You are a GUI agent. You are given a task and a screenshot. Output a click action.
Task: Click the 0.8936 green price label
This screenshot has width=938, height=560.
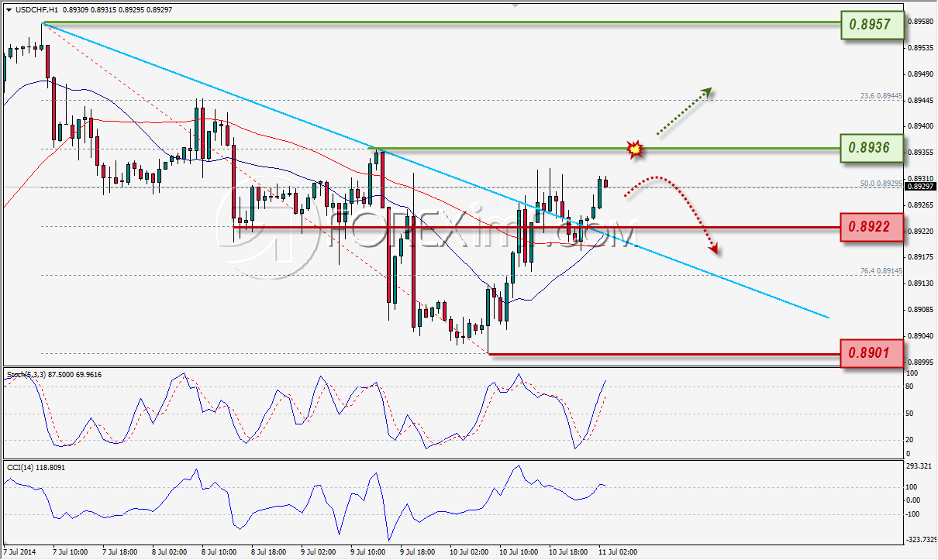(871, 147)
